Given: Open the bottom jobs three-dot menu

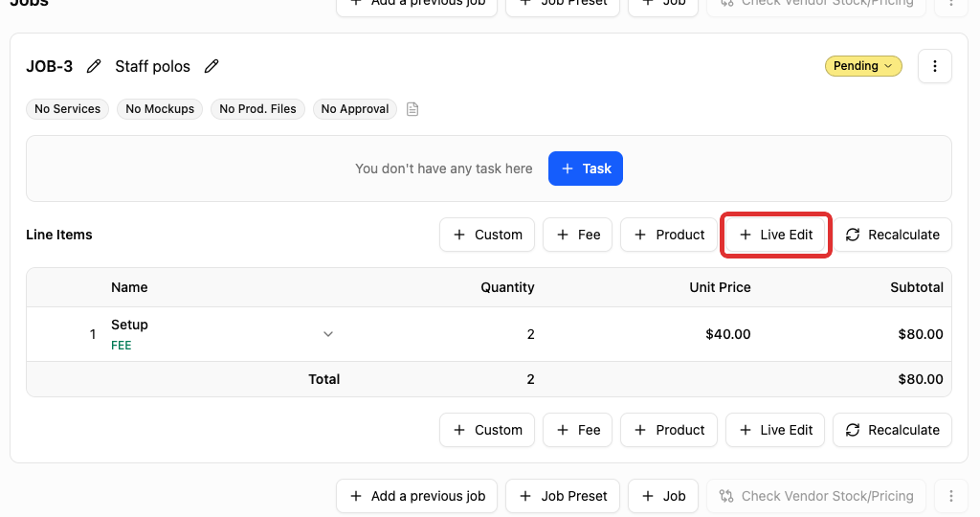Looking at the screenshot, I should click(950, 496).
